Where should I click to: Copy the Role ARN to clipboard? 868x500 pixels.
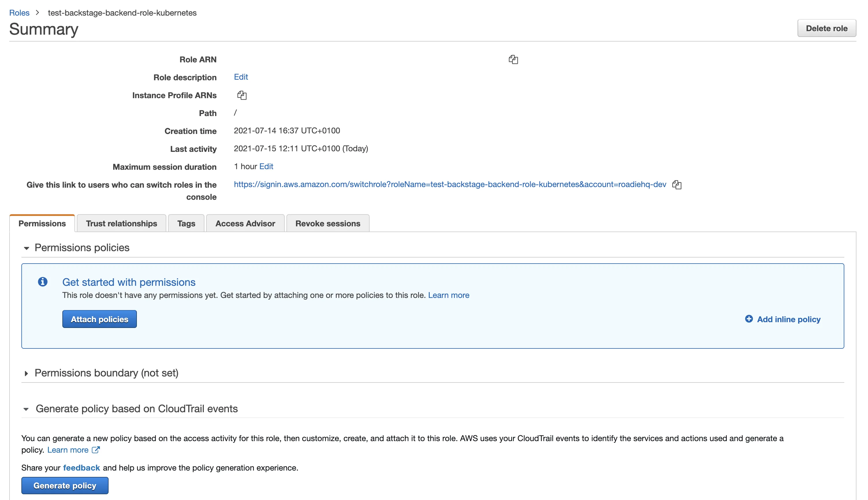point(513,59)
